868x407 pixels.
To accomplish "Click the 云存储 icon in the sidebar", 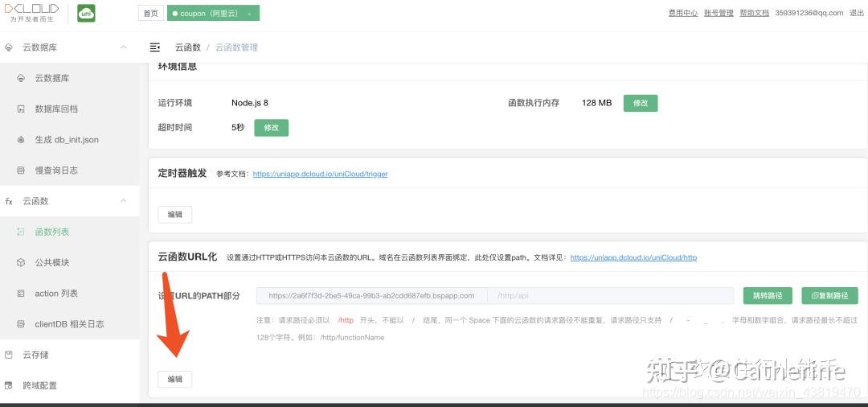I will click(9, 355).
